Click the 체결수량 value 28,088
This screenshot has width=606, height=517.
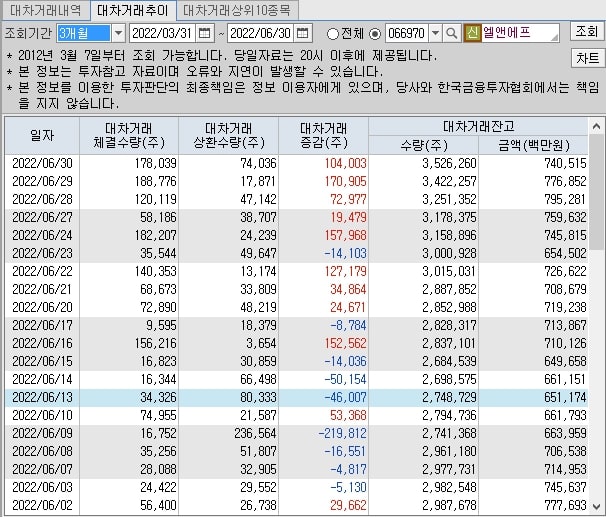[158, 469]
